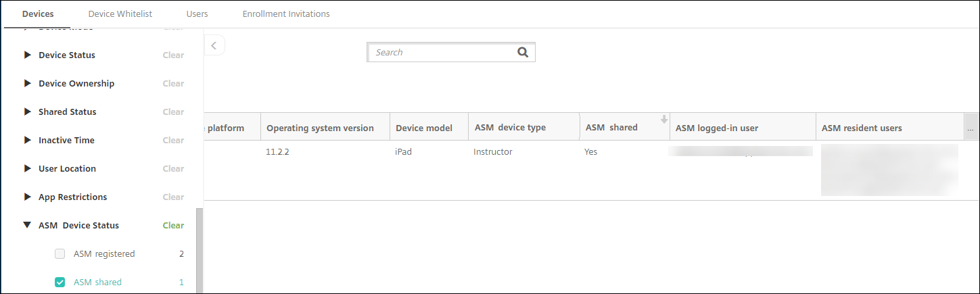Switch to the Device Whitelist tab

(x=120, y=14)
